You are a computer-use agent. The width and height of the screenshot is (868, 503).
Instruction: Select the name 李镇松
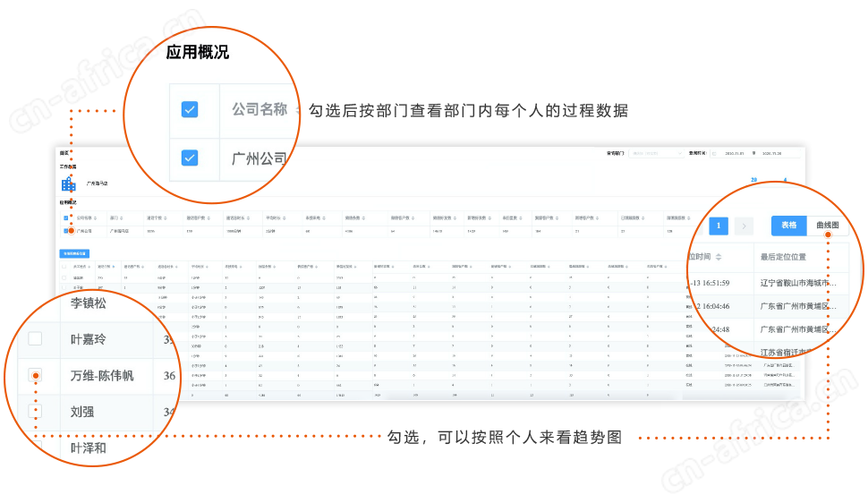(x=88, y=303)
